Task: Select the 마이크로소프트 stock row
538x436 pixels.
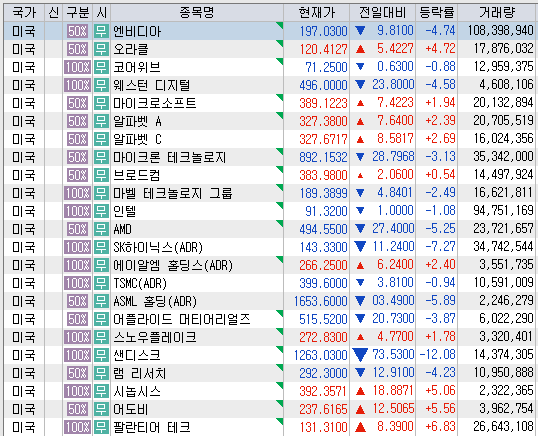Action: point(269,103)
